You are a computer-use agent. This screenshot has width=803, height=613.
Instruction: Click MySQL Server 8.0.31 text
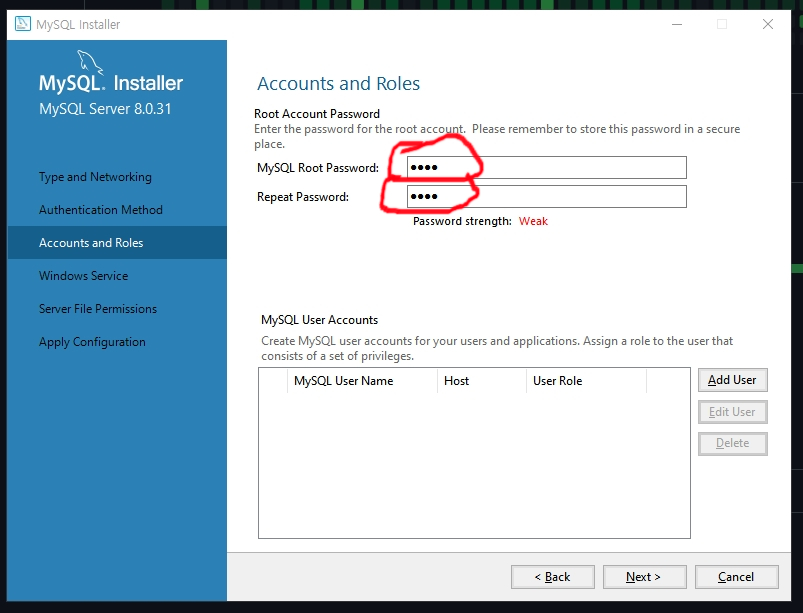105,109
